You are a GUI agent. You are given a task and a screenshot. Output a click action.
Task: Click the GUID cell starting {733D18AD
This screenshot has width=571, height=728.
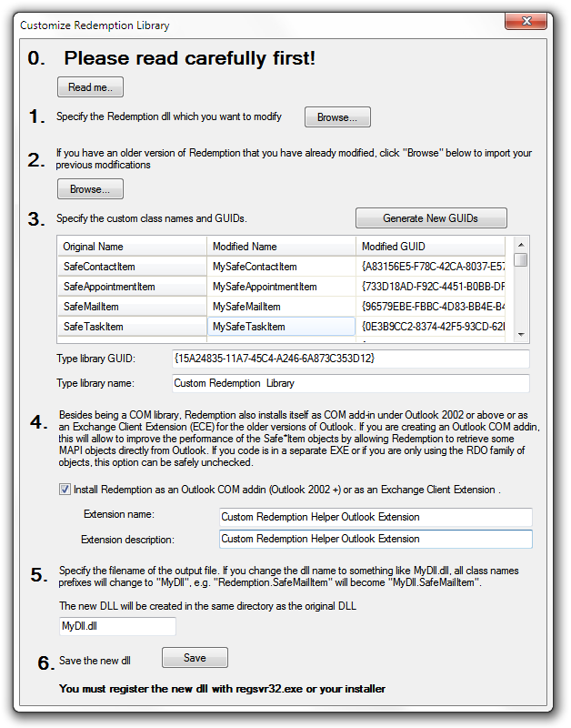430,287
